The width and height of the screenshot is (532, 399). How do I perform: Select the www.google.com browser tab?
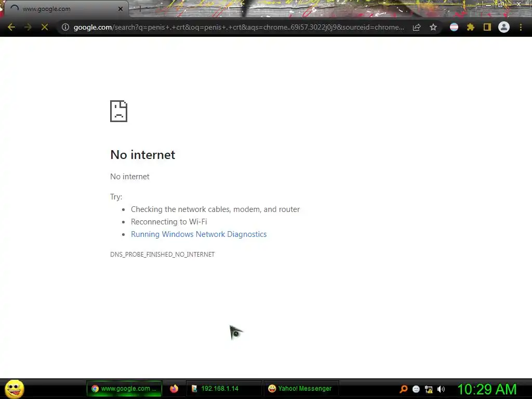(66, 9)
